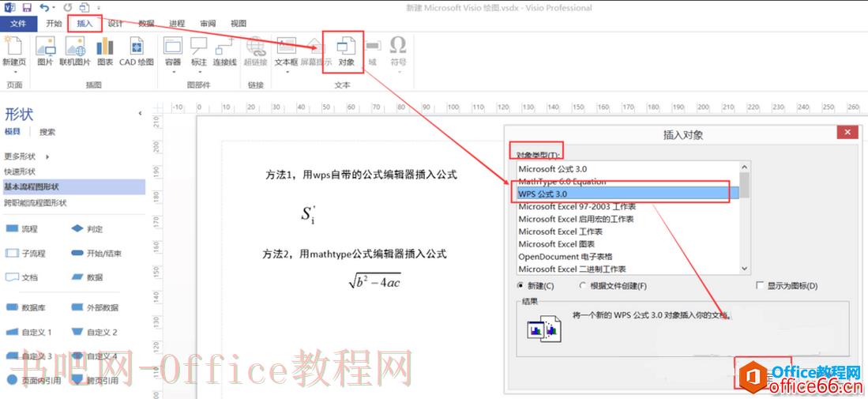868x399 pixels.
Task: Open the 搜索 tab in shapes panel
Action: tap(47, 132)
